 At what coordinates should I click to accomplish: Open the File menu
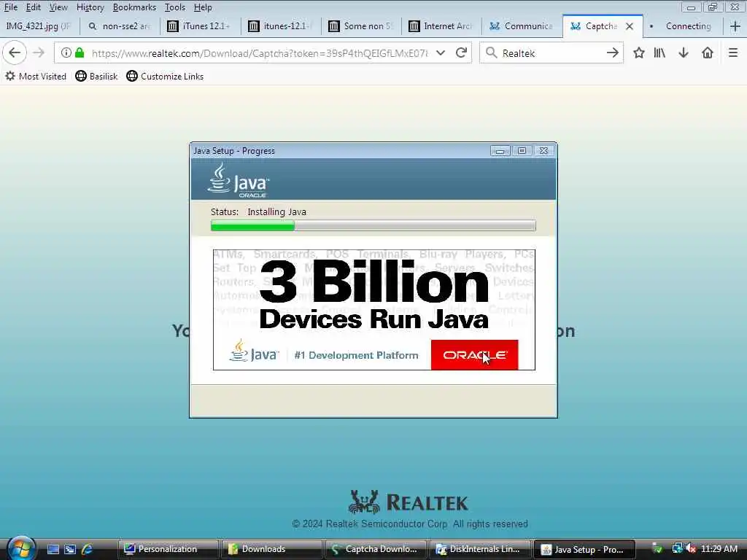10,7
